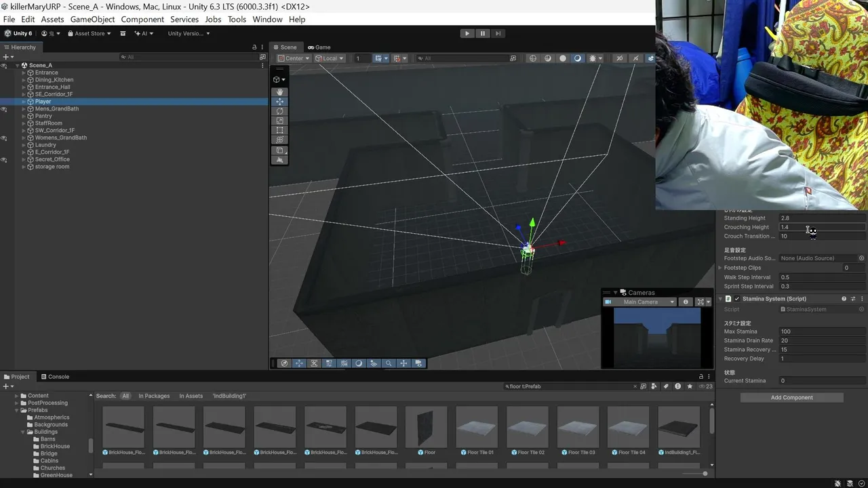Screen dimensions: 868x488
Task: Open the File menu
Action: 9,19
